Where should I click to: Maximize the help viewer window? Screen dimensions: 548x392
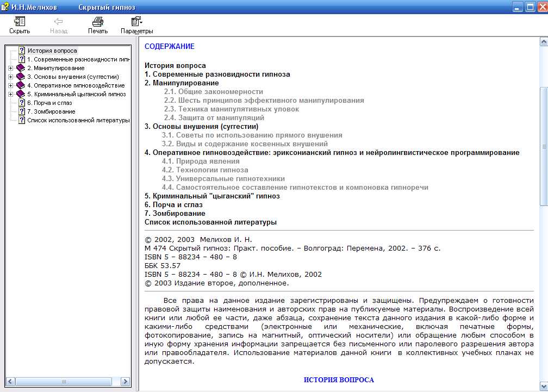(x=530, y=7)
